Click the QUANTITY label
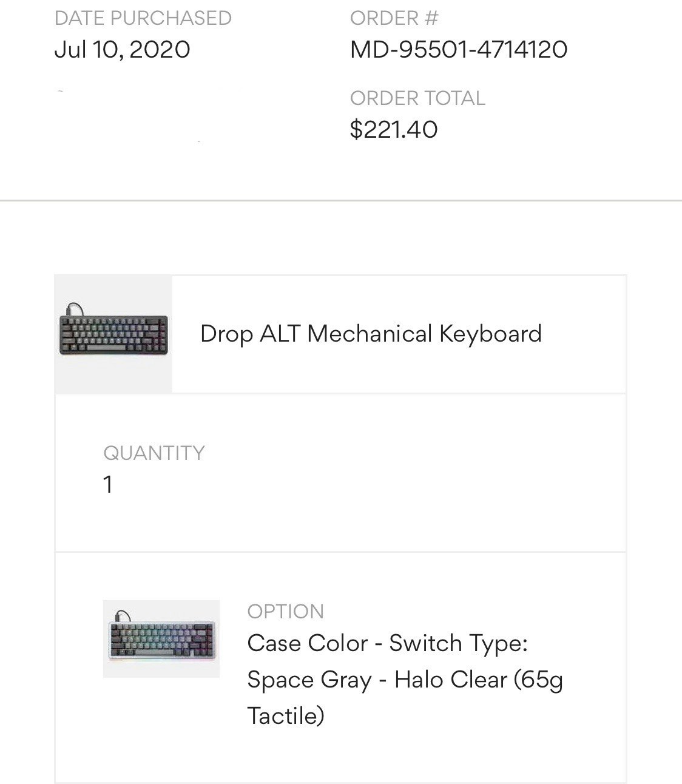The height and width of the screenshot is (784, 682). click(x=154, y=453)
